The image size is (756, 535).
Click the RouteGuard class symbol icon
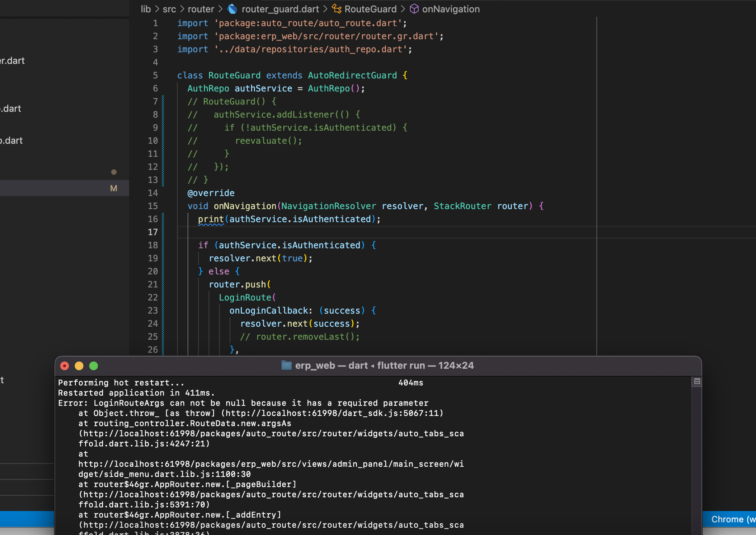point(337,9)
